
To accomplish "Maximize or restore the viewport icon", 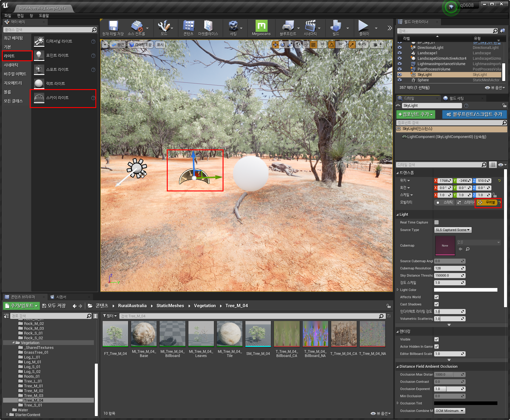I will (388, 45).
